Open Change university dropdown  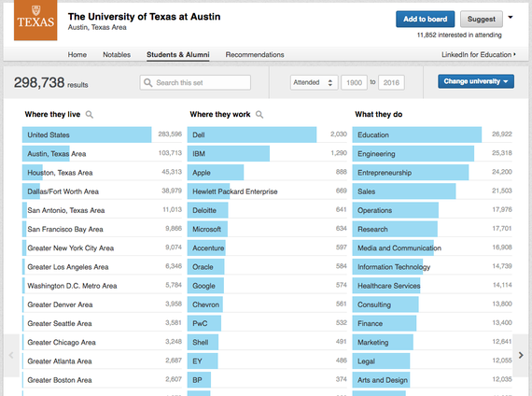coord(476,81)
